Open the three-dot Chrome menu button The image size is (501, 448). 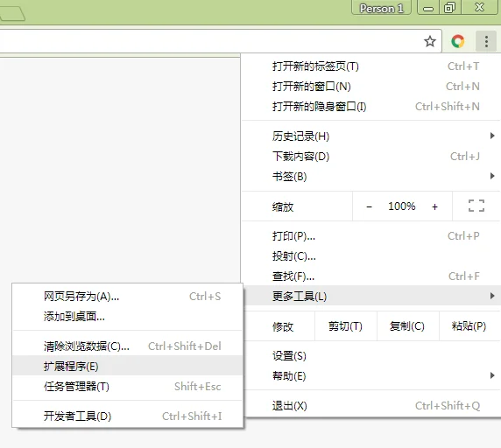click(486, 41)
